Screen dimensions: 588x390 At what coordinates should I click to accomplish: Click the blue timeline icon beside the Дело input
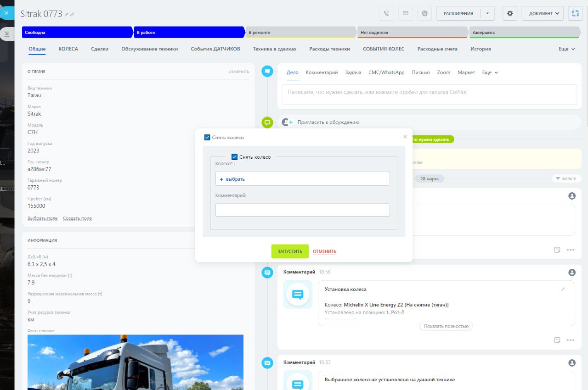click(267, 71)
